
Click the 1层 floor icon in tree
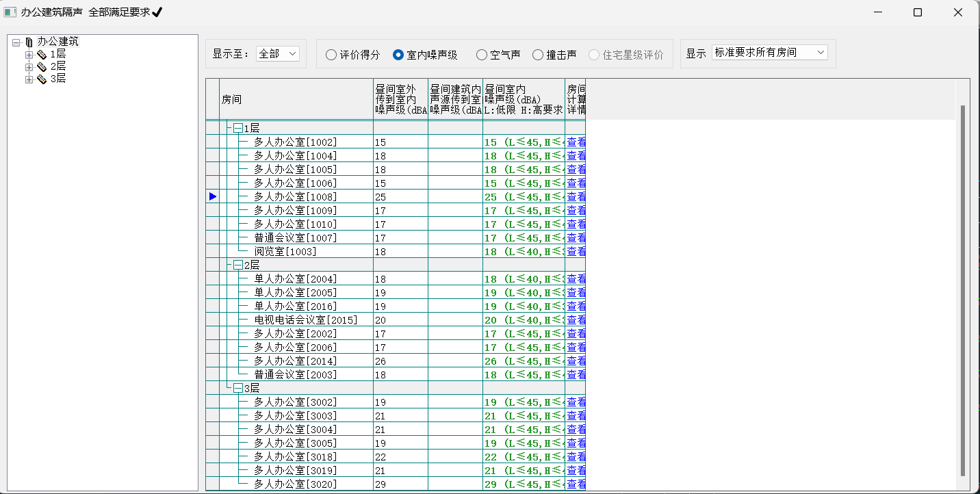coord(42,54)
